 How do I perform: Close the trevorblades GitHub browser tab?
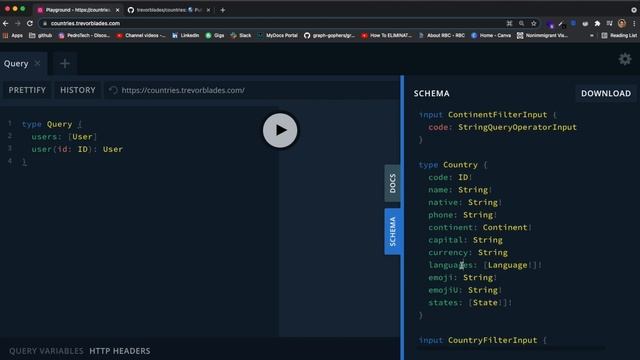209,10
